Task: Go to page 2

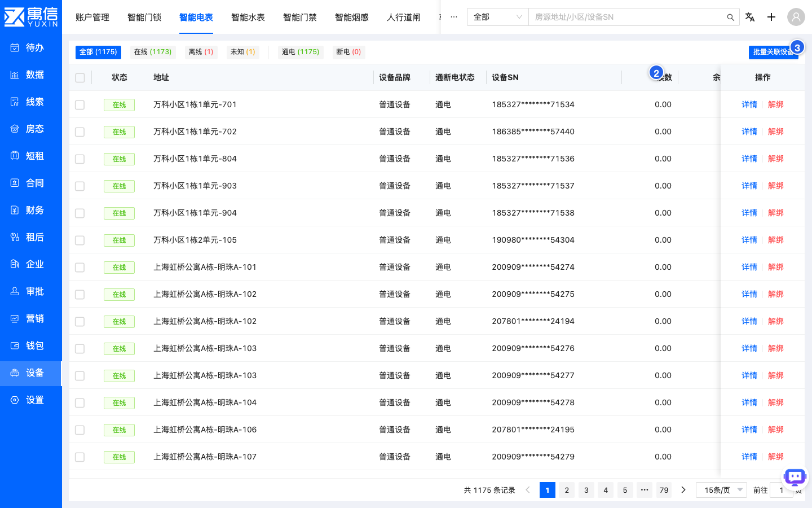Action: click(567, 490)
